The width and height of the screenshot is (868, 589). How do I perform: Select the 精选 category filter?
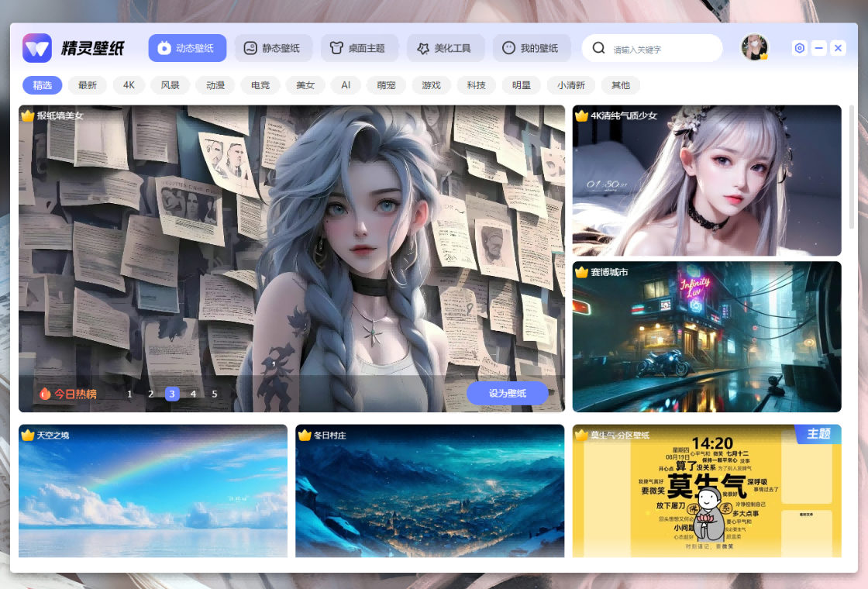coord(42,85)
